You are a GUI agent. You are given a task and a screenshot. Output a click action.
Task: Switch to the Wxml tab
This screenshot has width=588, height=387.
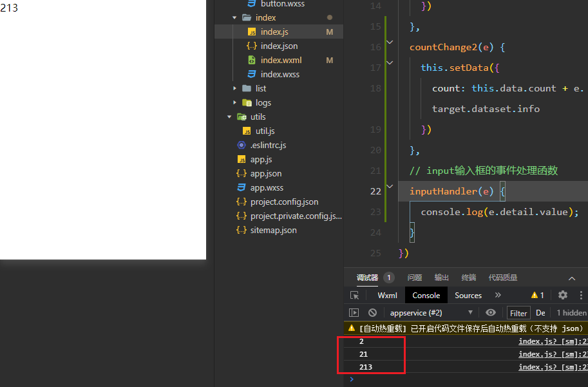tap(387, 295)
